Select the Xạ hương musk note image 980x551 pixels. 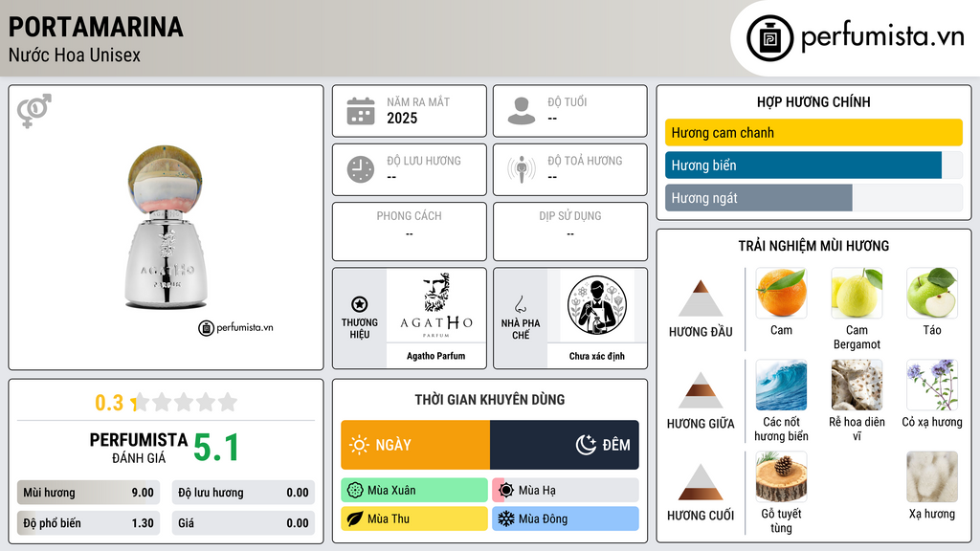click(932, 476)
